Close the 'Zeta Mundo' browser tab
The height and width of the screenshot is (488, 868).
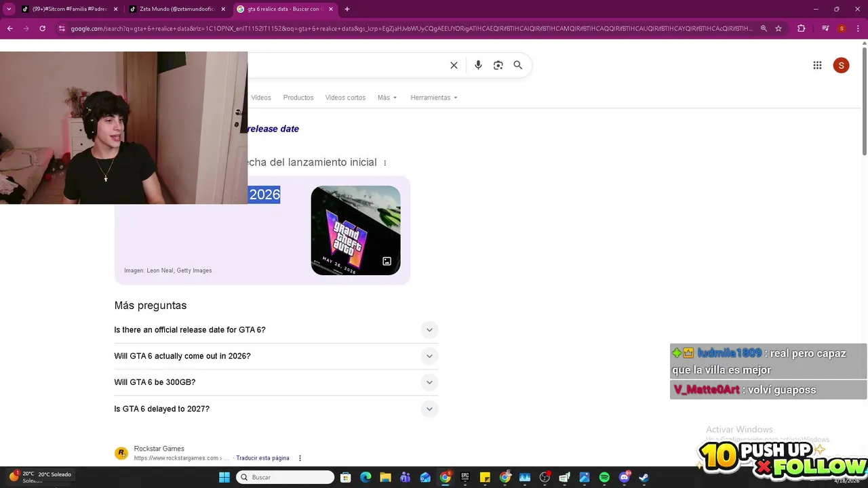click(223, 9)
